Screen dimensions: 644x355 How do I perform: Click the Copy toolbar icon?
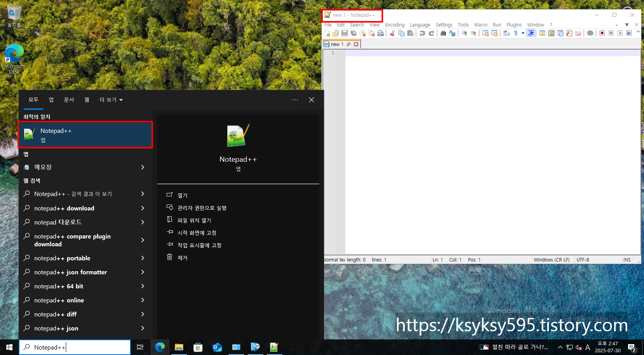[x=401, y=33]
